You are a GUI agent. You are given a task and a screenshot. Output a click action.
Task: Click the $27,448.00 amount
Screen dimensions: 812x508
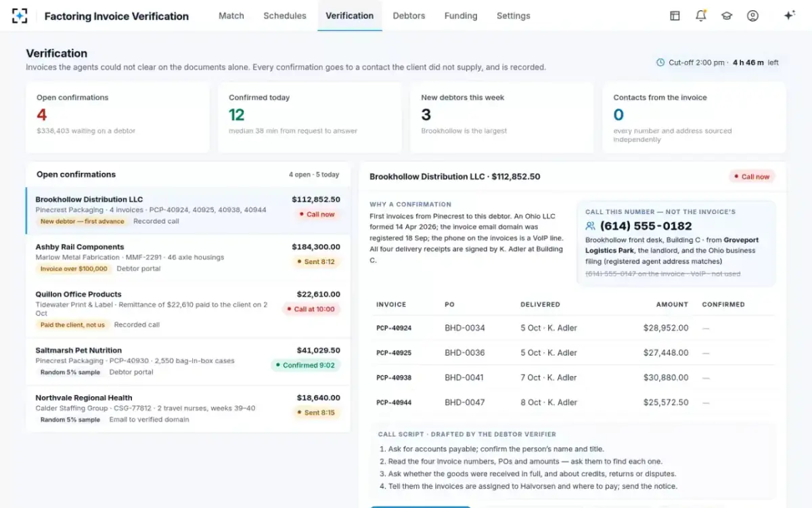[x=666, y=353]
